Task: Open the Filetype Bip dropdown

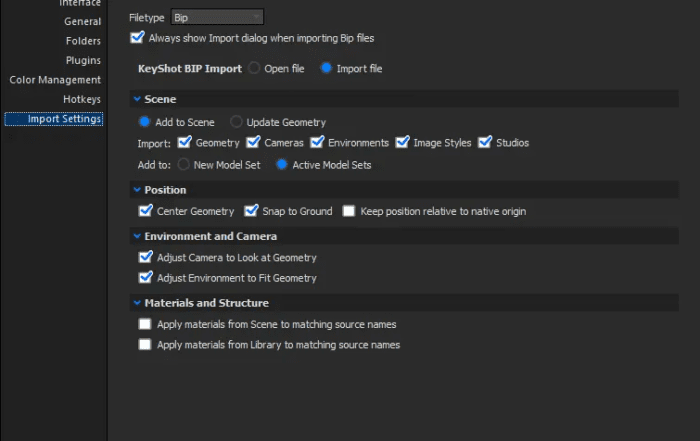Action: (217, 17)
